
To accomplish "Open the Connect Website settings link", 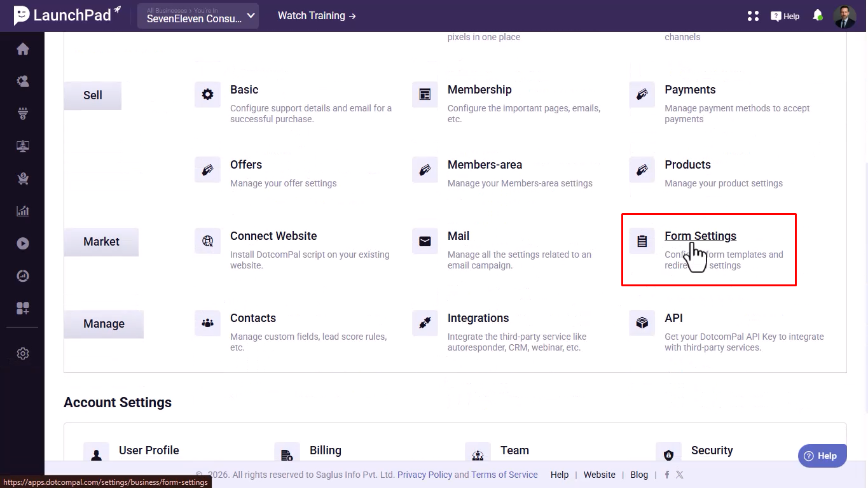I will [x=273, y=236].
